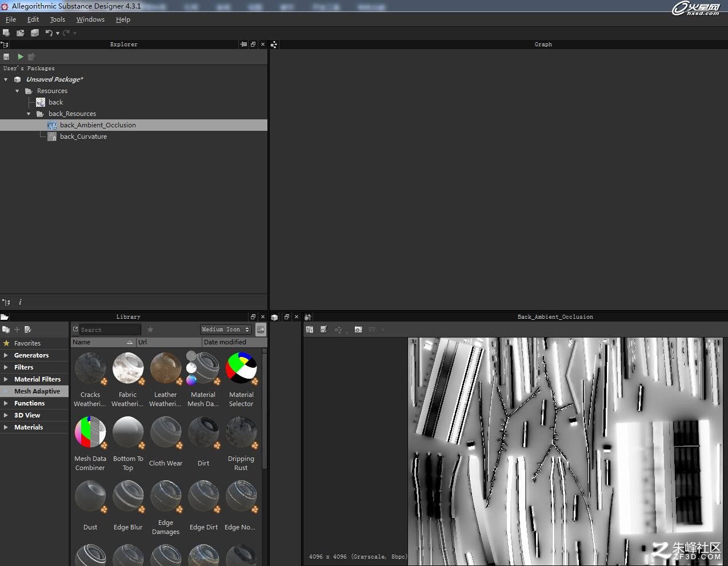
Task: Click in the Library Search field
Action: click(110, 330)
